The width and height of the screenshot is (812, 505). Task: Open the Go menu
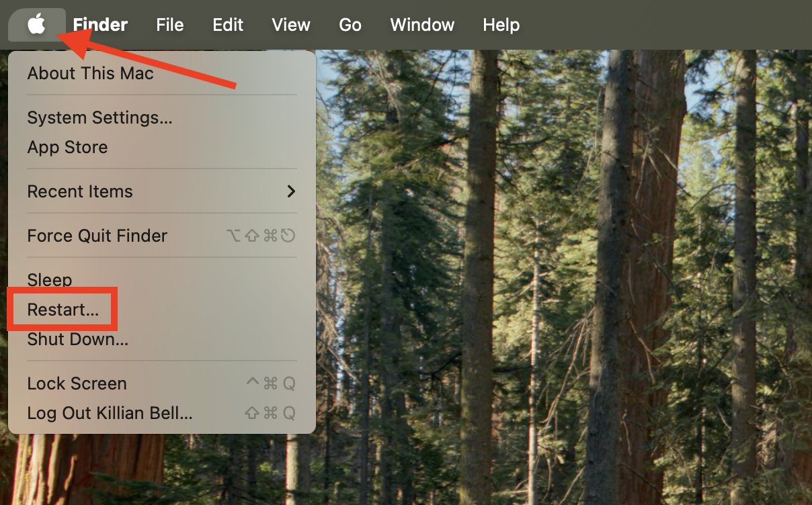350,25
